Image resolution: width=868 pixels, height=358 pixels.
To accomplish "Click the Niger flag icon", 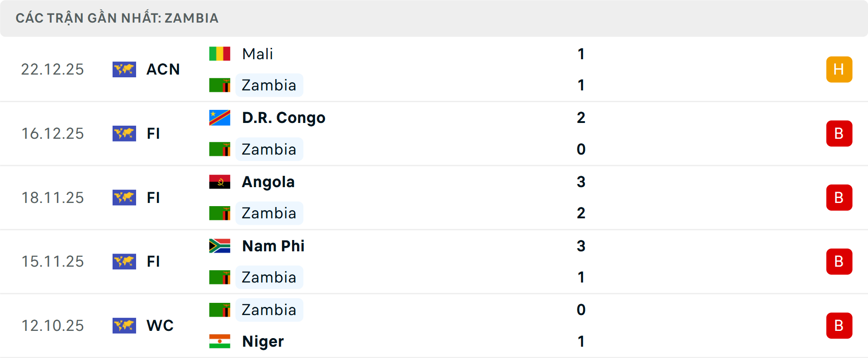I will pos(220,342).
